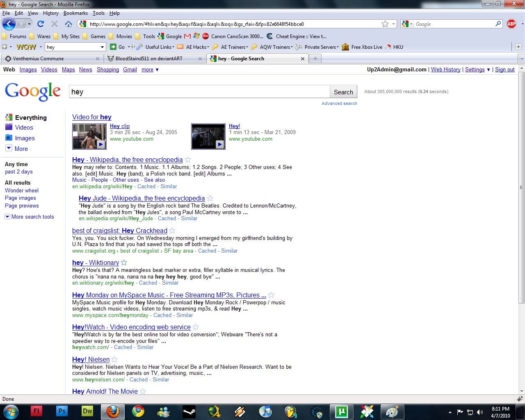Reload the page with the refresh icon
525x420 pixels.
coord(41,24)
